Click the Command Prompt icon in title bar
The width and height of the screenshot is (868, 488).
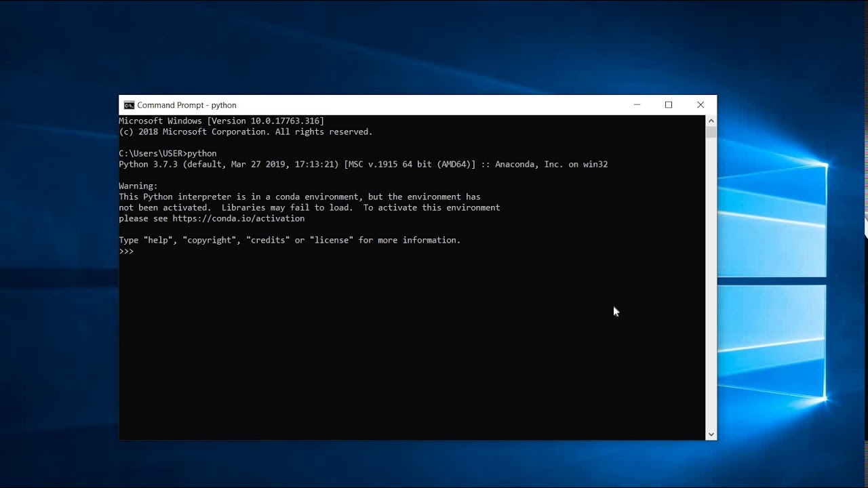click(x=129, y=105)
